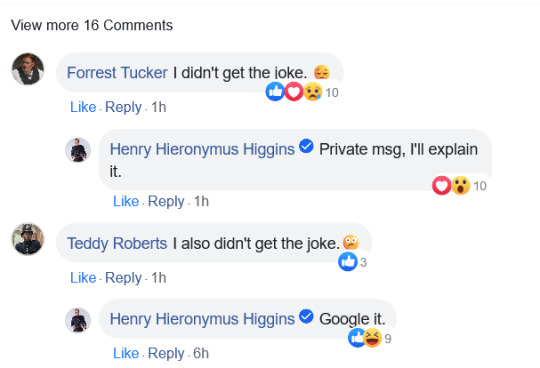The width and height of the screenshot is (540, 368).
Task: Click the thumbs-up reaction on Forrest Tucker's comment
Action: 275,92
